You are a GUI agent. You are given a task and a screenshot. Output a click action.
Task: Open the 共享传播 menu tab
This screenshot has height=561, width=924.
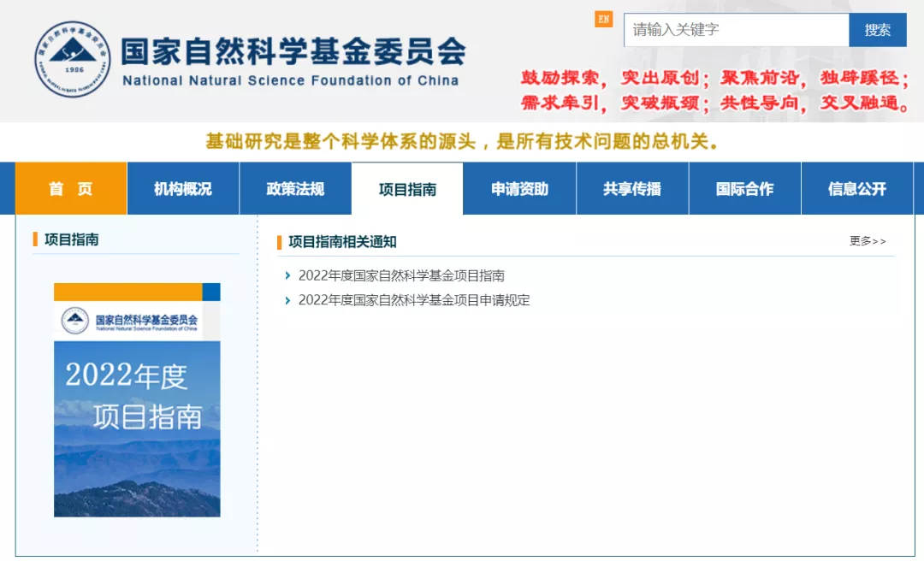(x=632, y=189)
